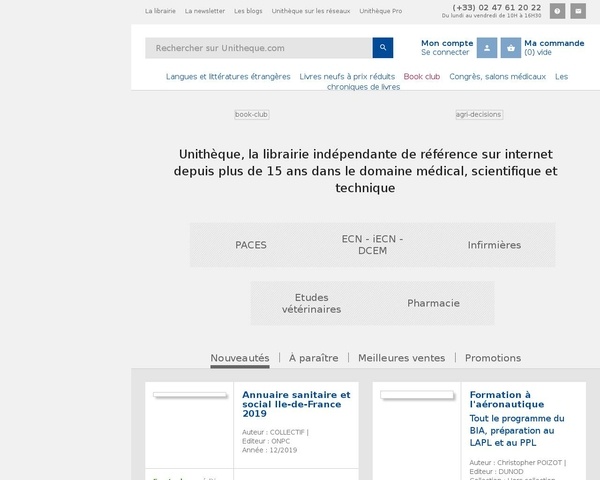This screenshot has width=600, height=480.
Task: Switch to Promotions tab
Action: 493,358
